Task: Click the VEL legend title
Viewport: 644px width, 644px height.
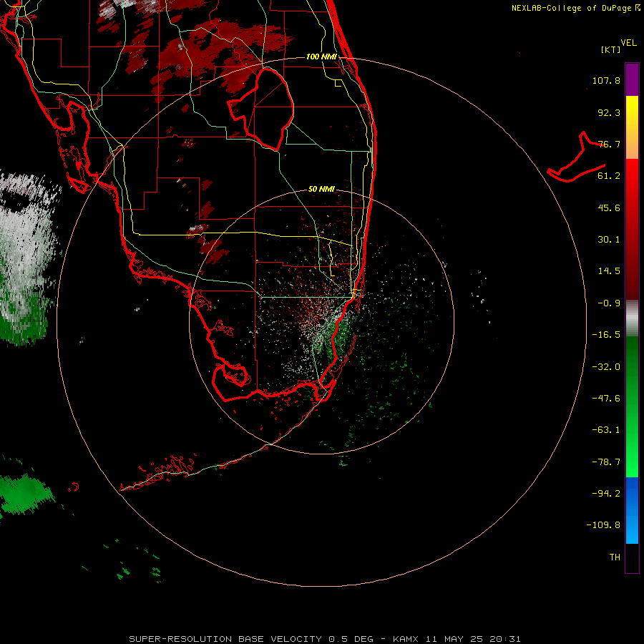Action: click(629, 43)
